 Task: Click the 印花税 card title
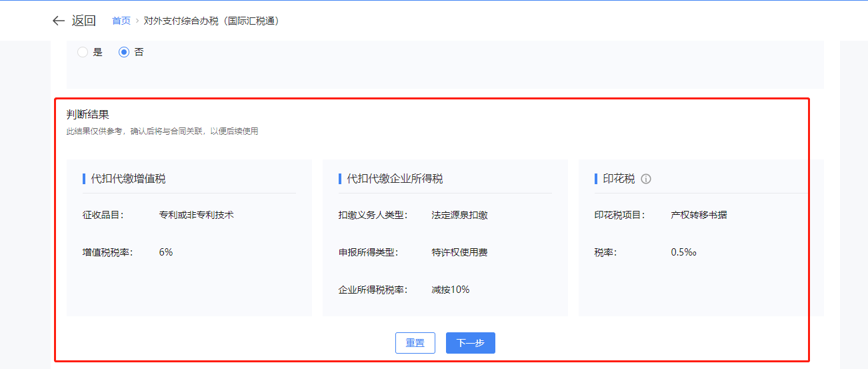pyautogui.click(x=619, y=179)
